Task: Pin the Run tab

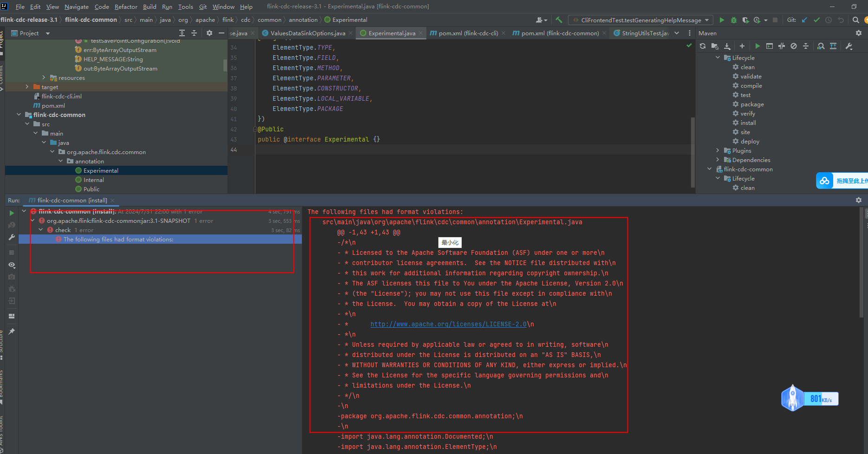Action: 12,331
